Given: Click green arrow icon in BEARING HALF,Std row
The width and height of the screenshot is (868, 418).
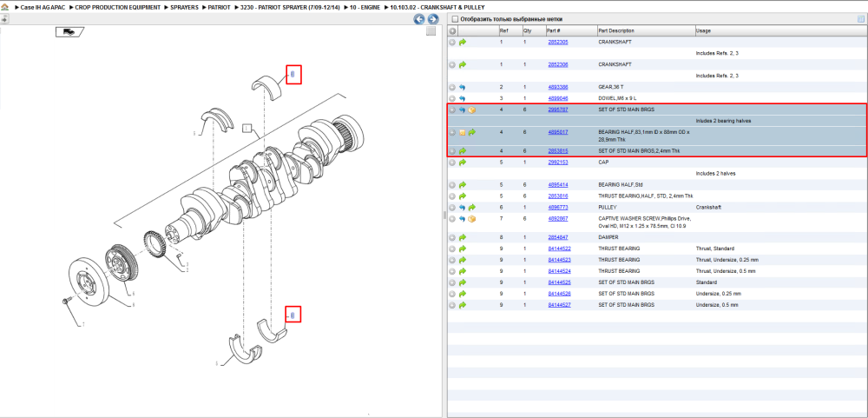Looking at the screenshot, I should tap(463, 184).
